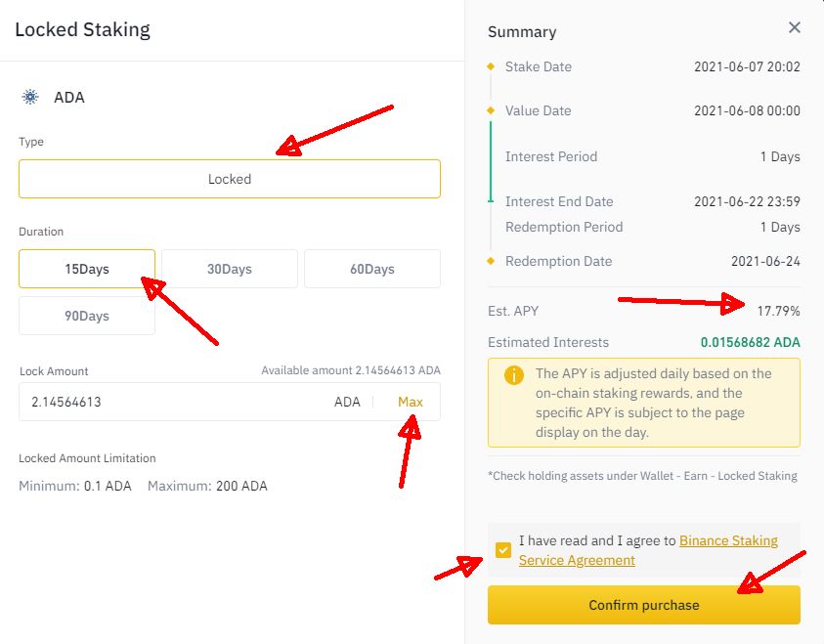Open the Binance Staking Service Agreement link
Image resolution: width=824 pixels, height=644 pixels.
(x=648, y=550)
